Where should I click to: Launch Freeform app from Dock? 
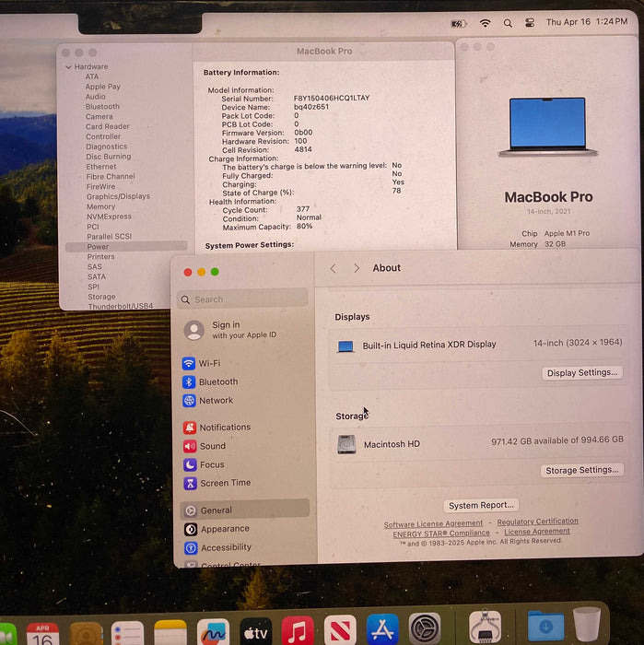(x=213, y=632)
